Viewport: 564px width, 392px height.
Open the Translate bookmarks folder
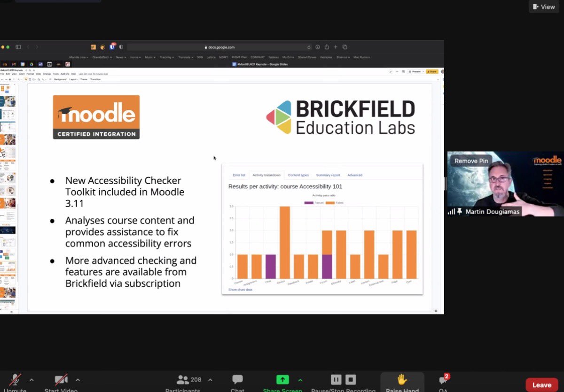click(186, 57)
